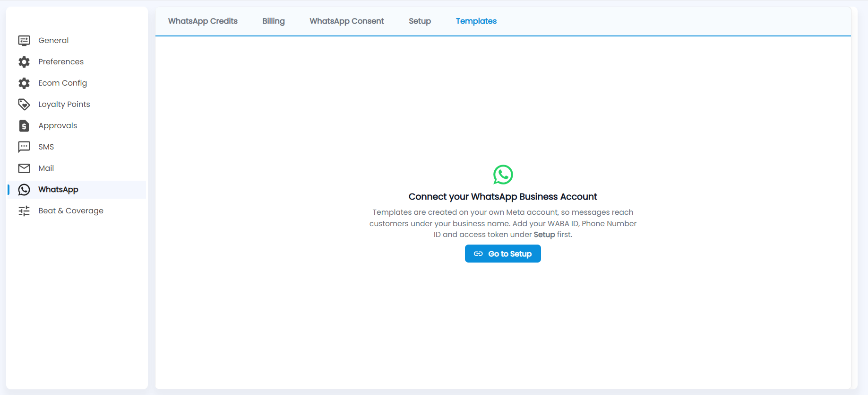Click the Ecom Config gear icon
The height and width of the screenshot is (395, 868).
(x=24, y=83)
